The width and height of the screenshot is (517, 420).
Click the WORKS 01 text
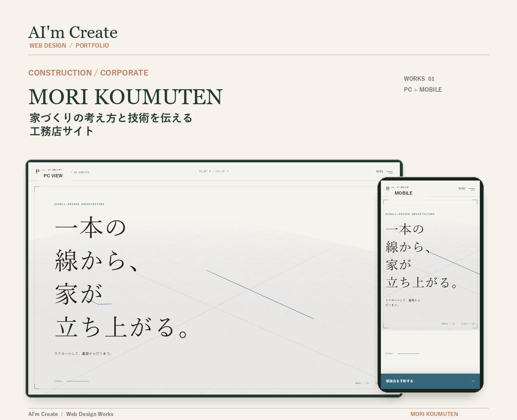pos(419,78)
